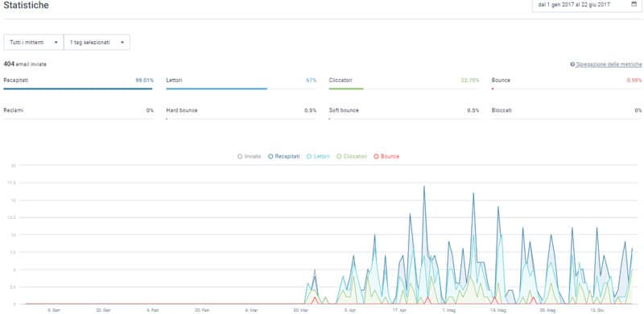Screen dimensions: 644x314
Task: Open the 1 tag selezionati dropdown
Action: point(97,42)
